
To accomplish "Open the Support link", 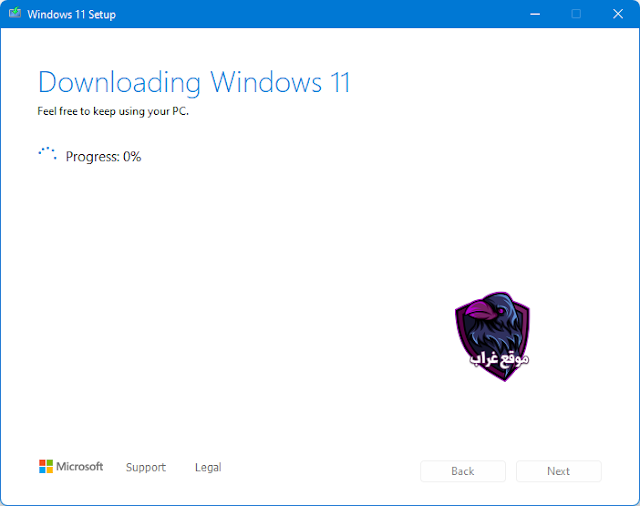I will pos(146,467).
